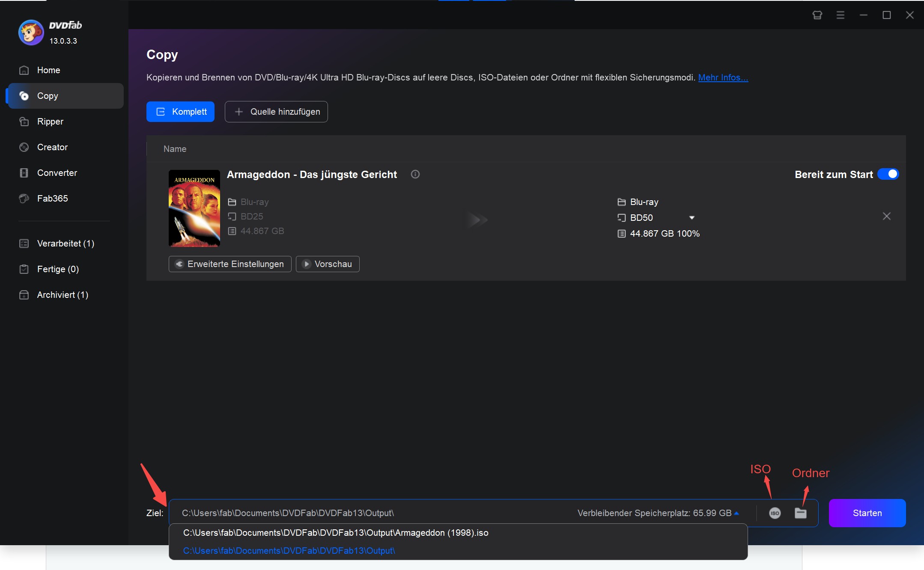Open the Home section
The height and width of the screenshot is (570, 924).
[x=65, y=70]
